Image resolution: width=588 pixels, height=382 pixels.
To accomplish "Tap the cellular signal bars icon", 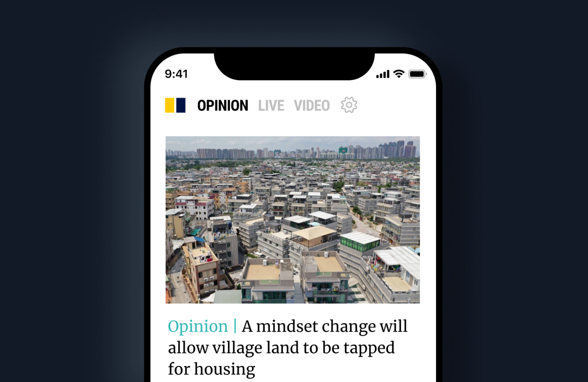I will 383,74.
